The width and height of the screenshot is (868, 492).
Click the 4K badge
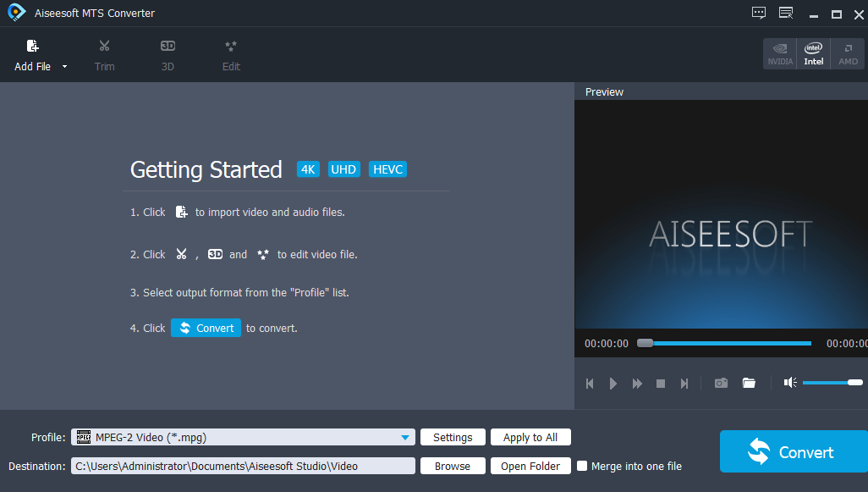pos(308,169)
